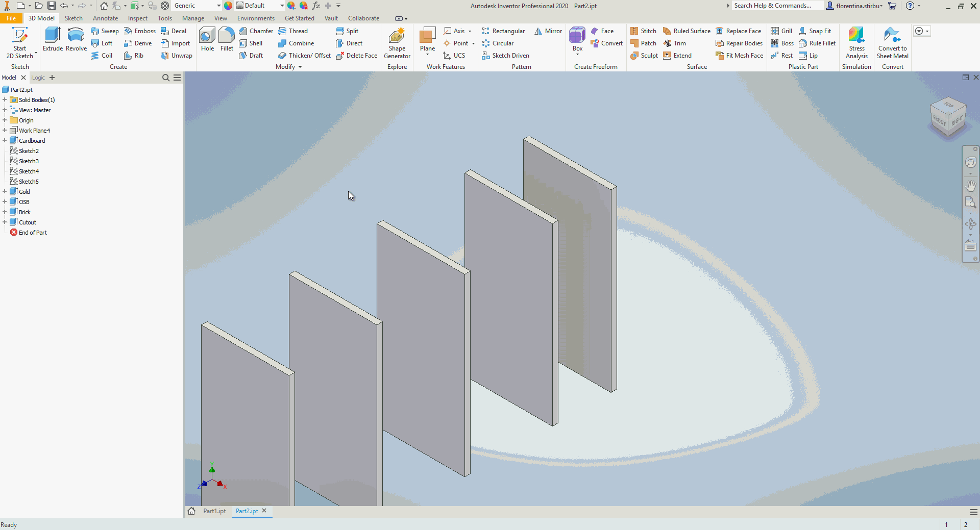Select the Circular pattern tool

[498, 43]
